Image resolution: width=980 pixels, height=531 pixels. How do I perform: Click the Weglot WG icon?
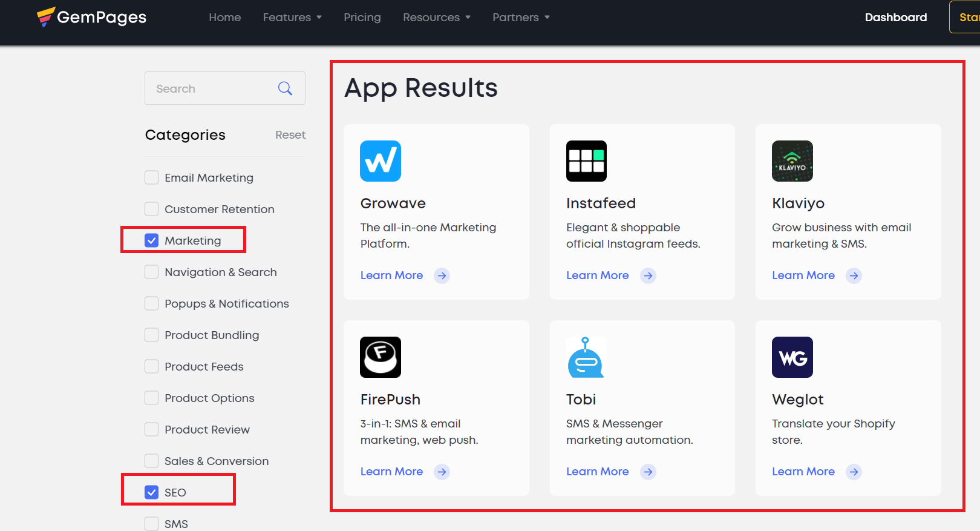[x=792, y=357]
